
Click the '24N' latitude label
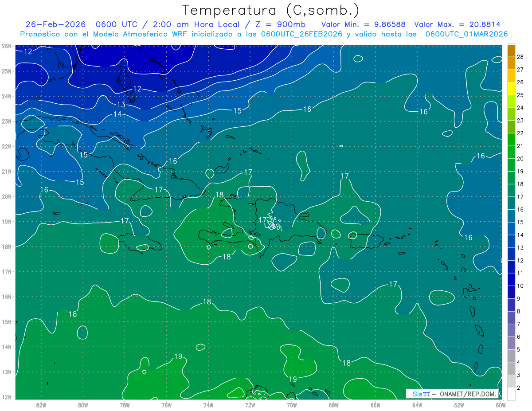pos(7,96)
